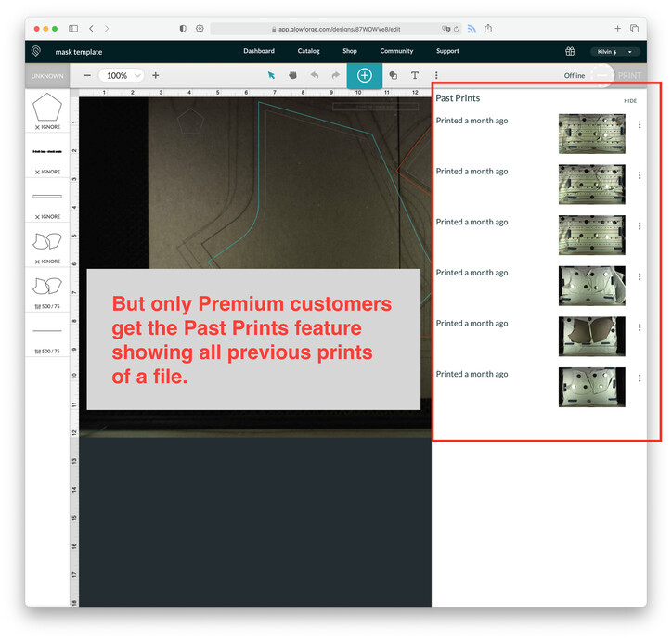Go back in Safari
Screen dimensions: 672x640
click(91, 28)
